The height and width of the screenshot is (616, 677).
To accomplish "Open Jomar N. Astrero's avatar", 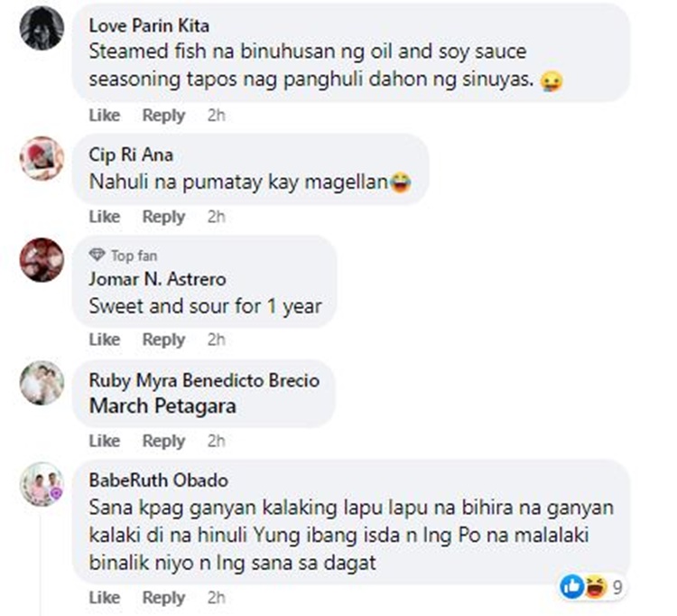I will (x=42, y=259).
